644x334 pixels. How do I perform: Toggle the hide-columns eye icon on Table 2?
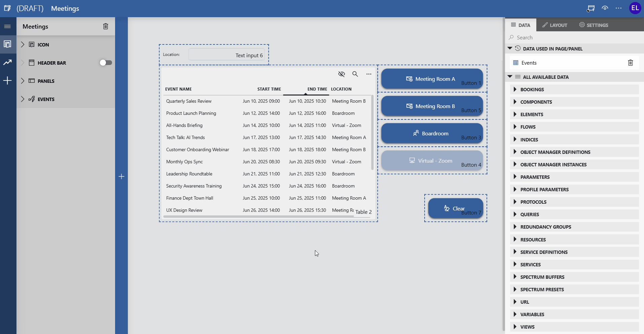[x=342, y=74]
